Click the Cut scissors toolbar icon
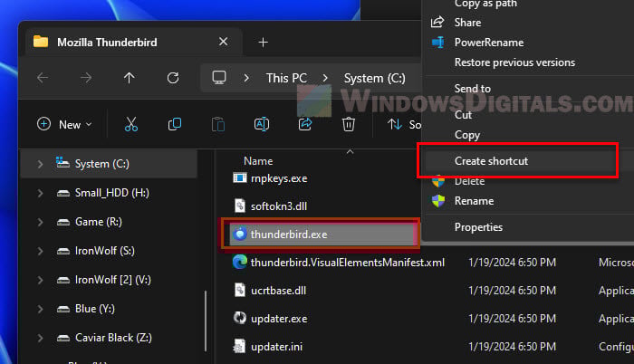Viewport: 634px width, 364px height. click(131, 125)
